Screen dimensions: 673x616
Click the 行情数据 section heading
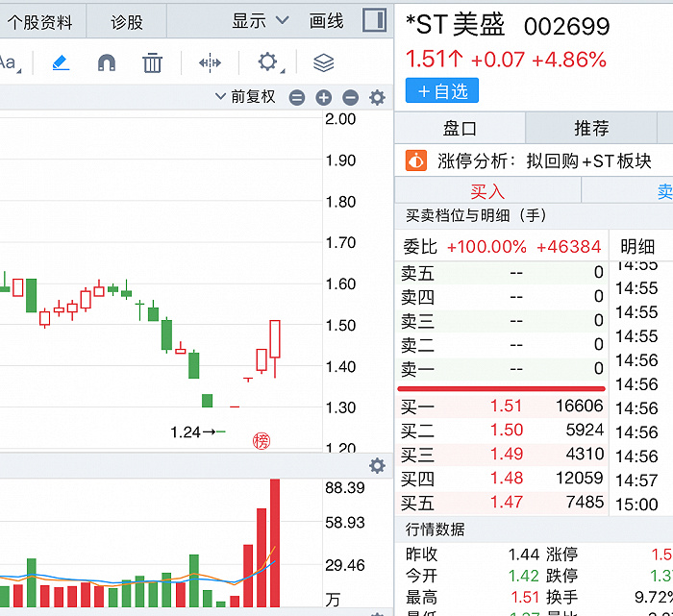pyautogui.click(x=435, y=530)
